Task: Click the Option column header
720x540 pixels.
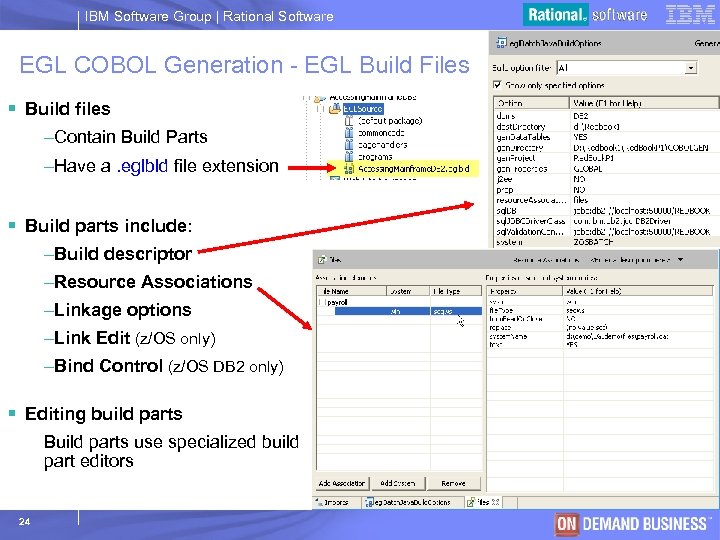Action: [532, 103]
